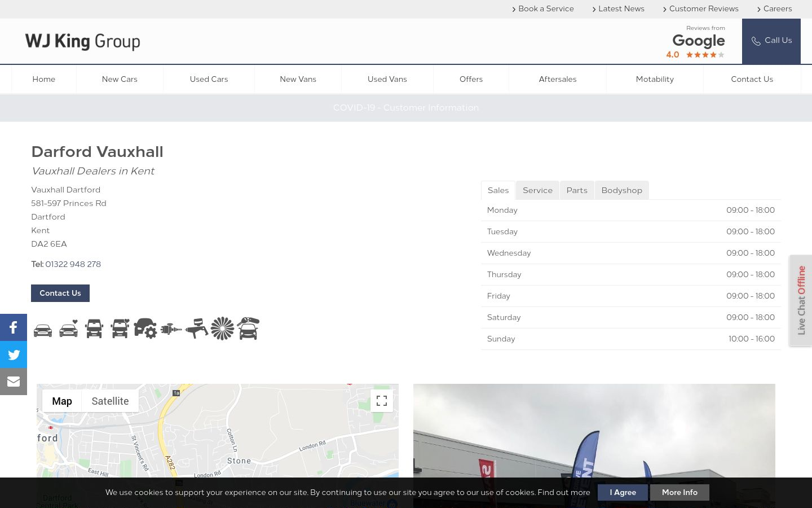Open the Facebook share icon
Screen dimensions: 812x508
pyautogui.click(x=14, y=327)
